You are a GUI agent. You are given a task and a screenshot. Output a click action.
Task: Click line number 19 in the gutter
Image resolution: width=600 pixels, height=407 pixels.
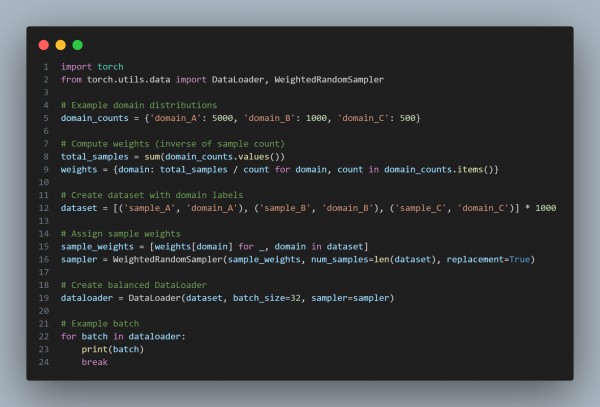point(44,298)
